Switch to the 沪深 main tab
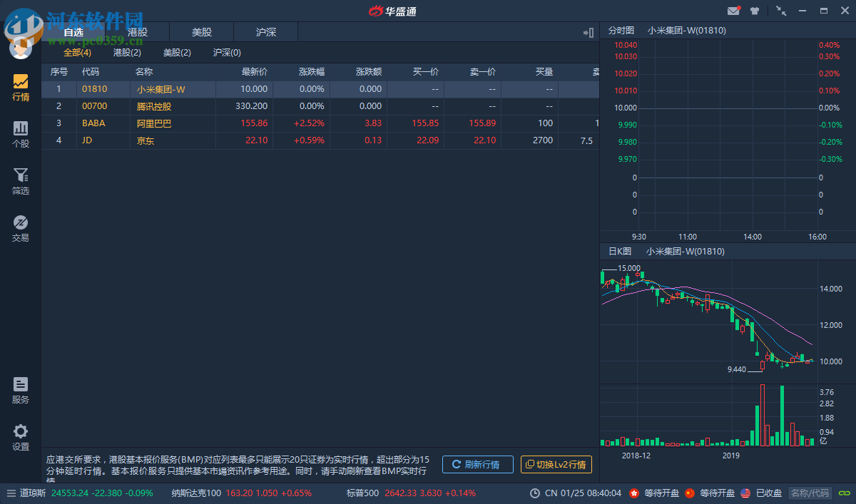Image resolution: width=856 pixels, height=504 pixels. 266,32
